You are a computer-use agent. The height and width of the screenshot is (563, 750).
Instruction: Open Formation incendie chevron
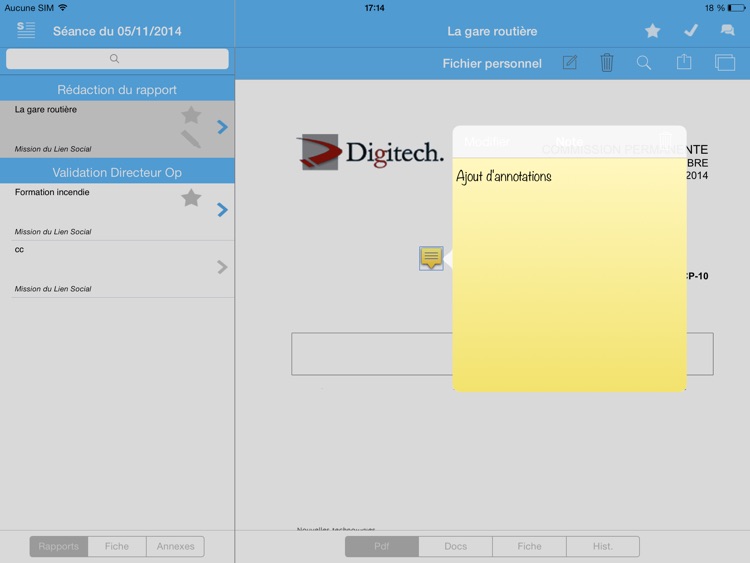click(222, 210)
